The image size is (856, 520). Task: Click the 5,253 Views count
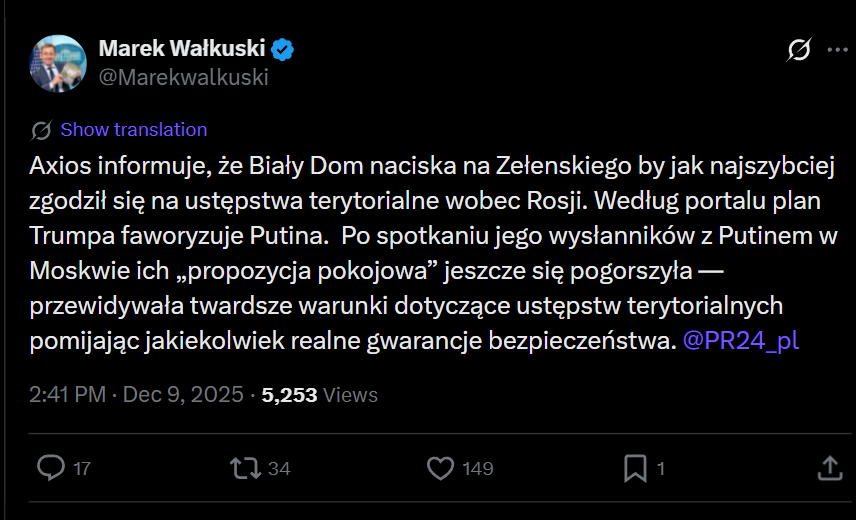(x=319, y=395)
